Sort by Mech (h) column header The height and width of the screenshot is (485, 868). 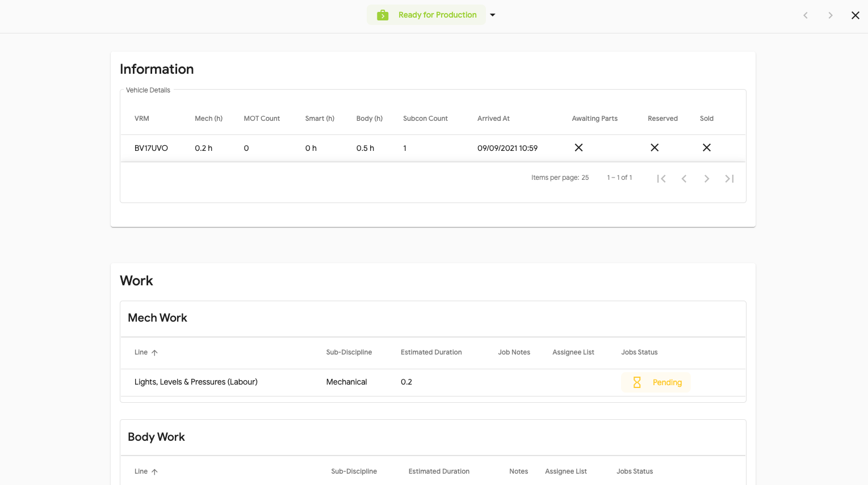(x=208, y=119)
